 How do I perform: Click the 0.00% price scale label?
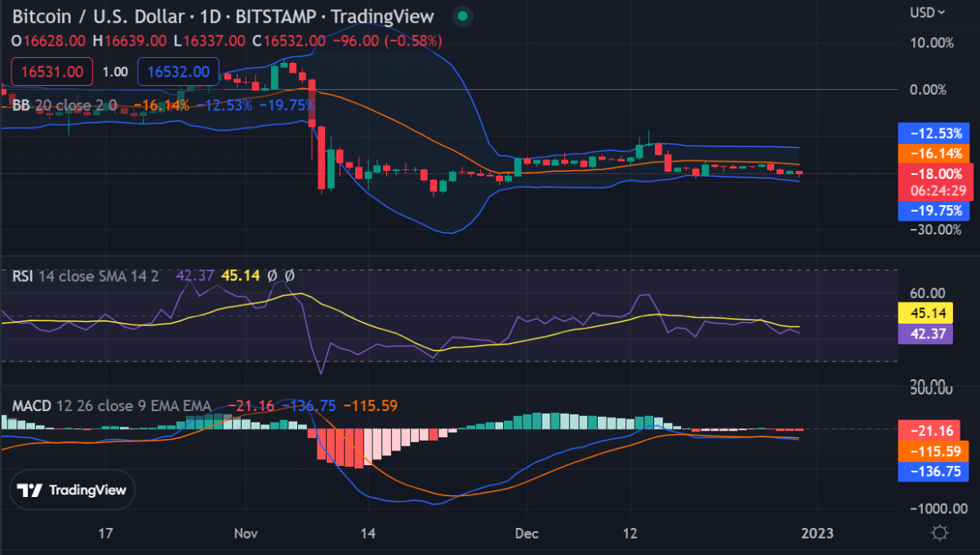(x=929, y=89)
